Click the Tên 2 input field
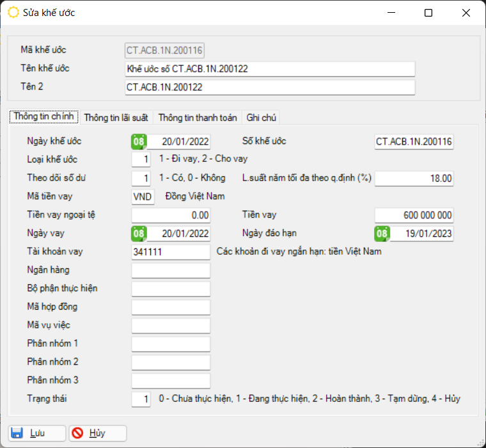 click(269, 87)
